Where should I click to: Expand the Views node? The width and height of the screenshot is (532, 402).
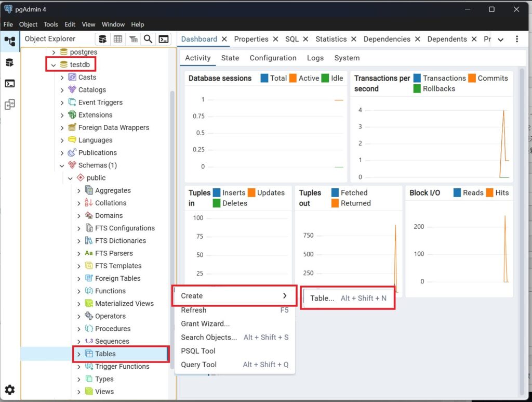tap(79, 392)
